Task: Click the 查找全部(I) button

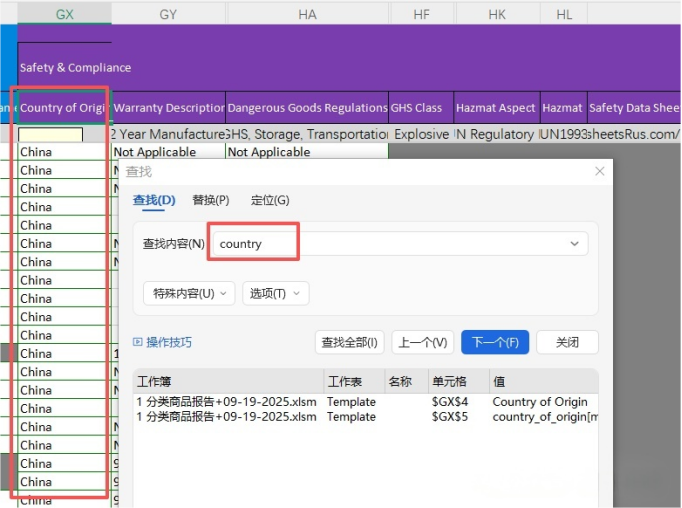Action: point(349,342)
